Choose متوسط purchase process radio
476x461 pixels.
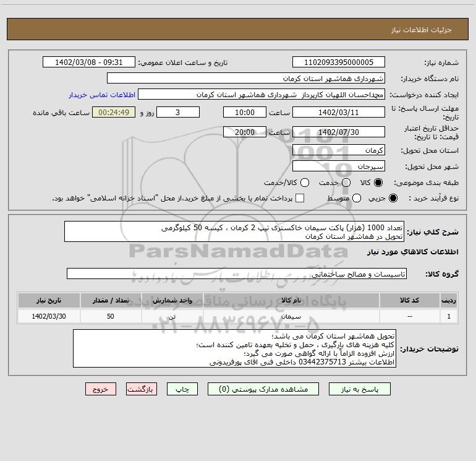pos(357,198)
